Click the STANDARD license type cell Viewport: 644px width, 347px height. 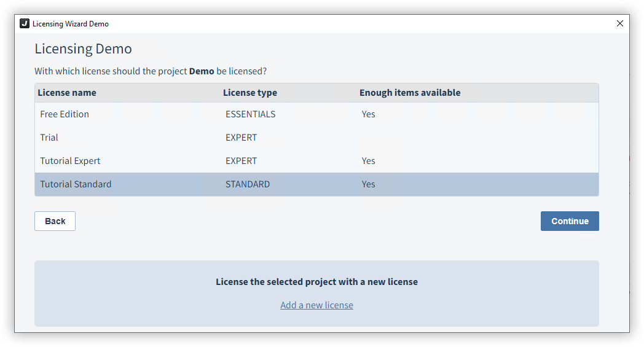coord(248,184)
